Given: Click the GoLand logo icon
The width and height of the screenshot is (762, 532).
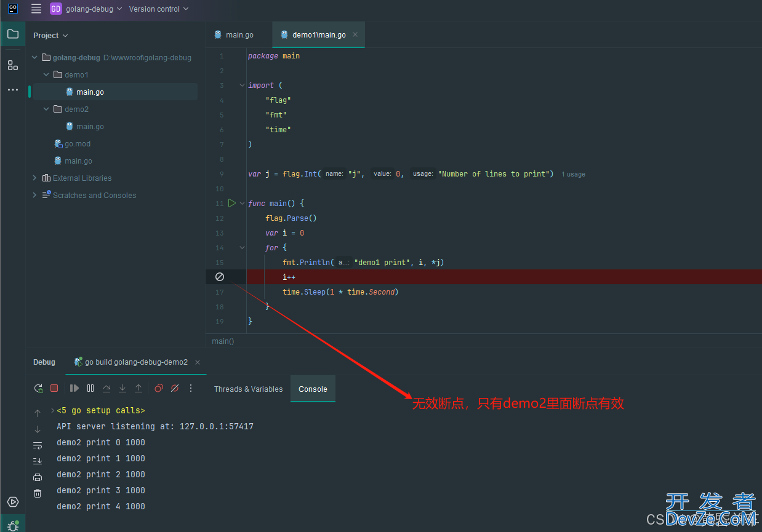Looking at the screenshot, I should click(13, 9).
